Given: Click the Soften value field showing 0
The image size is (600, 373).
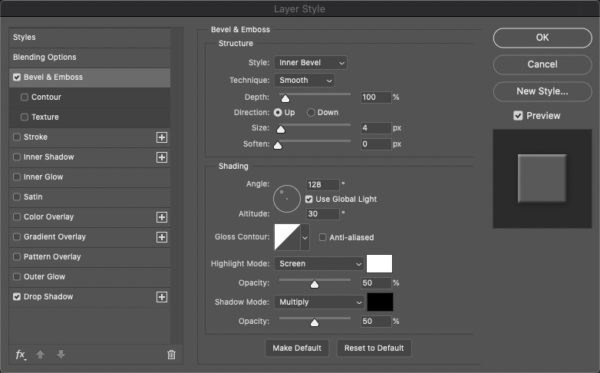Looking at the screenshot, I should click(376, 144).
